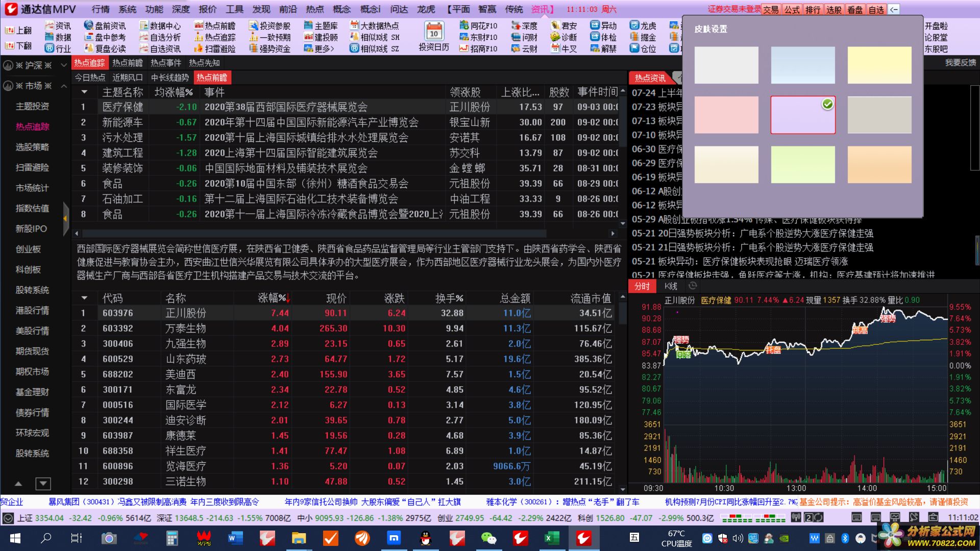Open Excel from the Windows taskbar
The image size is (980, 551).
coord(552,538)
